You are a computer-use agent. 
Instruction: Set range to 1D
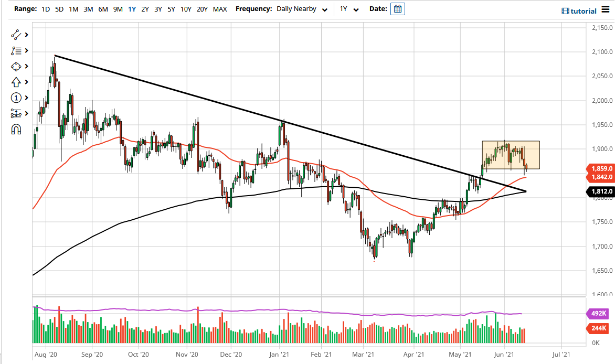pos(46,9)
